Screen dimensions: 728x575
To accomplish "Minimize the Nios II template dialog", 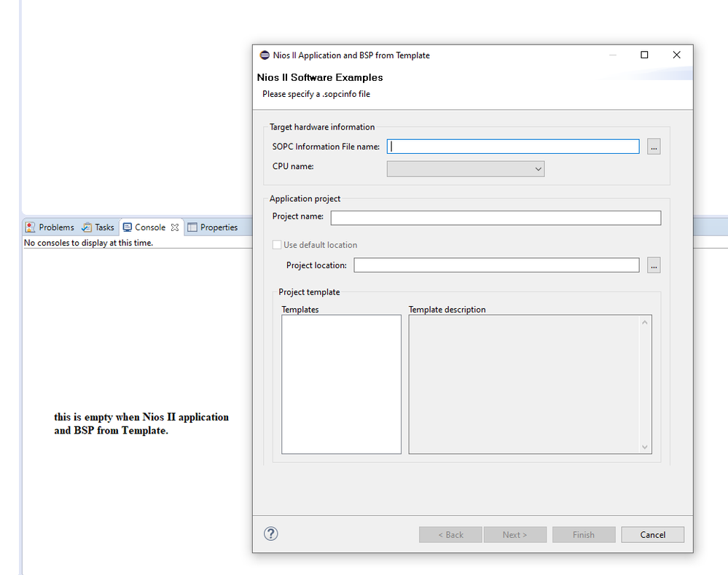I will (612, 55).
